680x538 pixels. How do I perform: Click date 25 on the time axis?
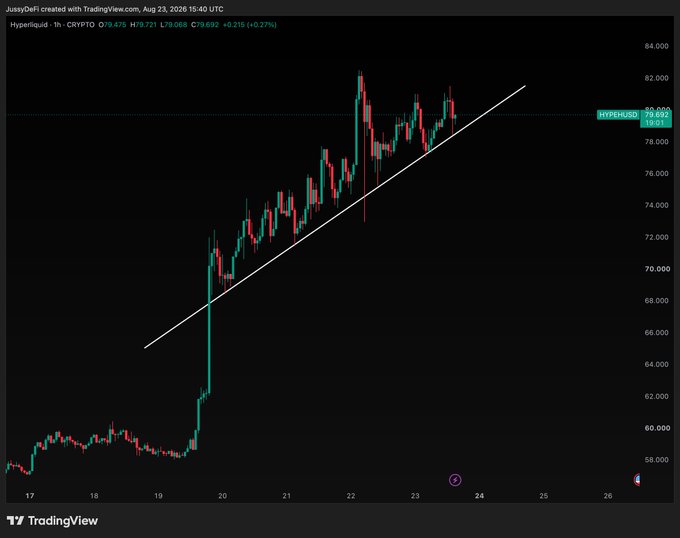[x=543, y=496]
